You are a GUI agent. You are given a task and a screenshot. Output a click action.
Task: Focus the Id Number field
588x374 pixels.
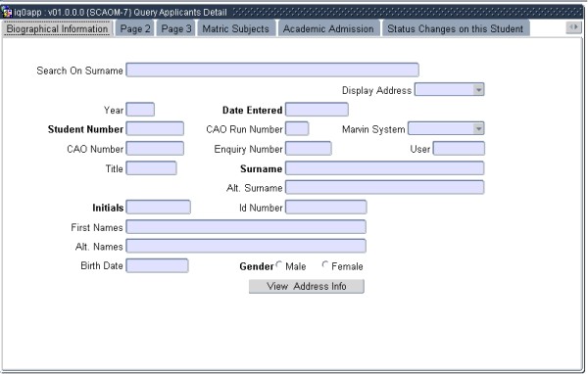click(x=326, y=208)
